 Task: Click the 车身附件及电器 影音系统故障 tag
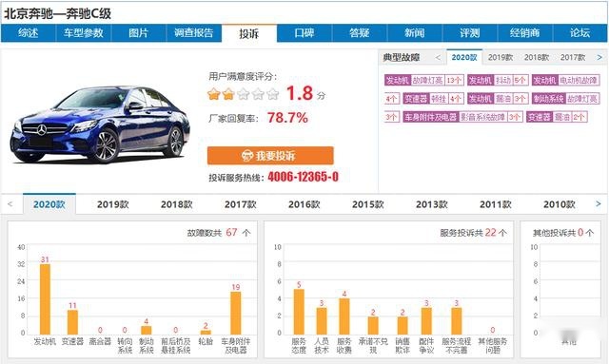pyautogui.click(x=462, y=117)
